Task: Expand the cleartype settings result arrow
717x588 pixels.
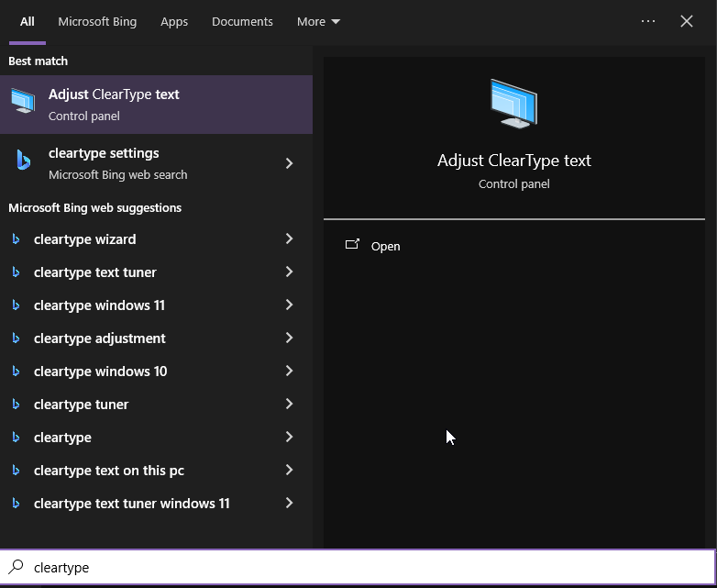Action: tap(289, 163)
